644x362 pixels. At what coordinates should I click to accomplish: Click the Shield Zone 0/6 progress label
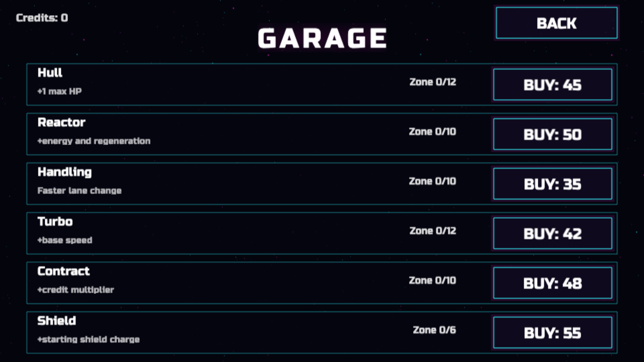tap(434, 330)
